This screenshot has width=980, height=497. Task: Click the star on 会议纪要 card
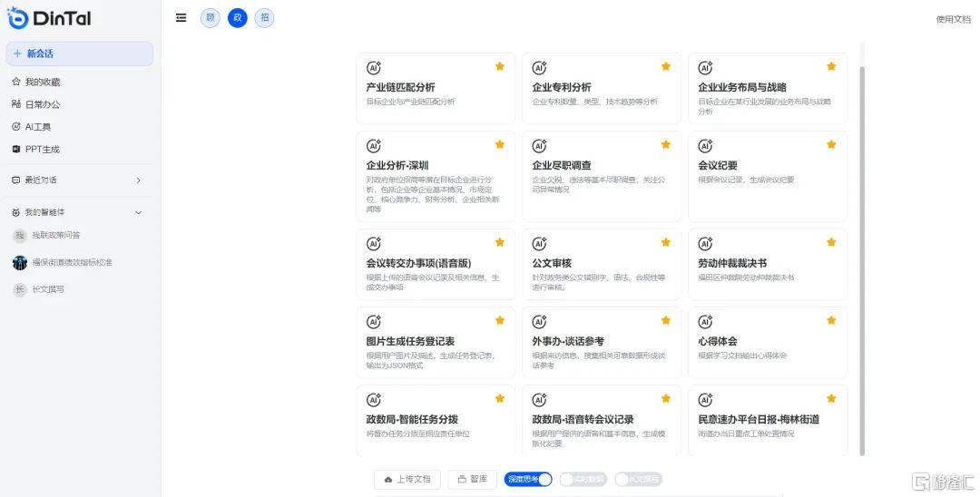click(831, 144)
